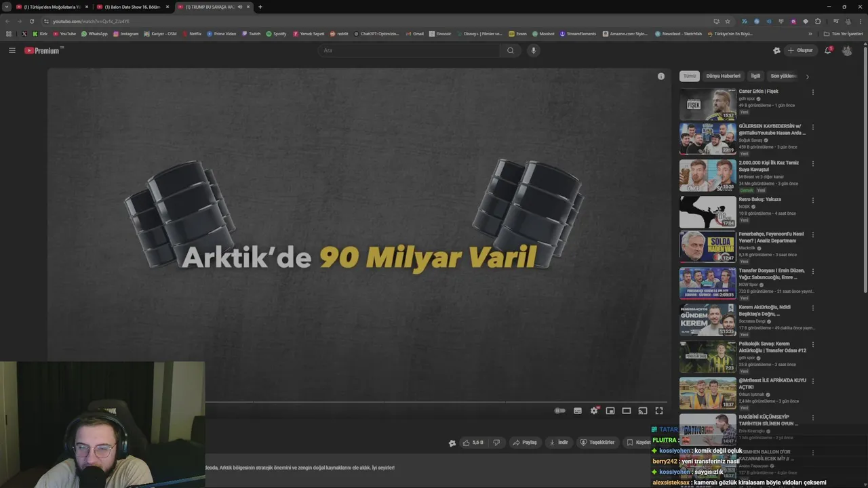868x488 pixels.
Task: Focus the Ara search input field
Action: (410, 50)
